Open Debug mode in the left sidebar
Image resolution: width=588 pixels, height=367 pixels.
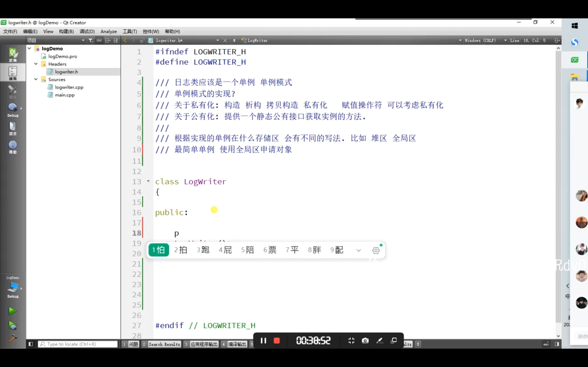(13, 109)
